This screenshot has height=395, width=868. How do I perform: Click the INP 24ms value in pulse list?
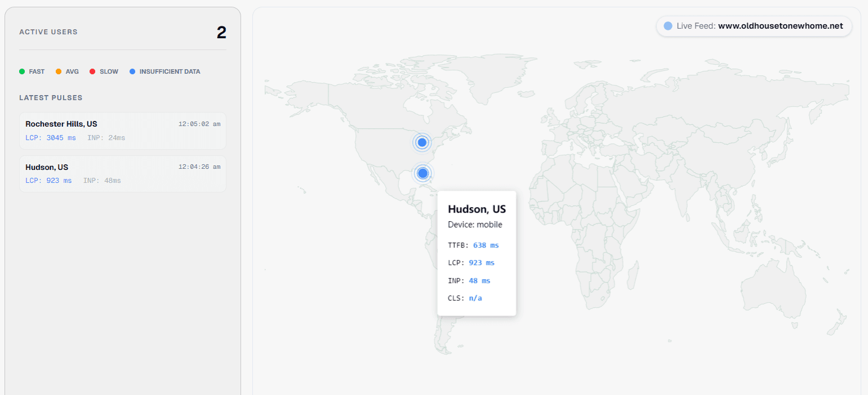(106, 138)
